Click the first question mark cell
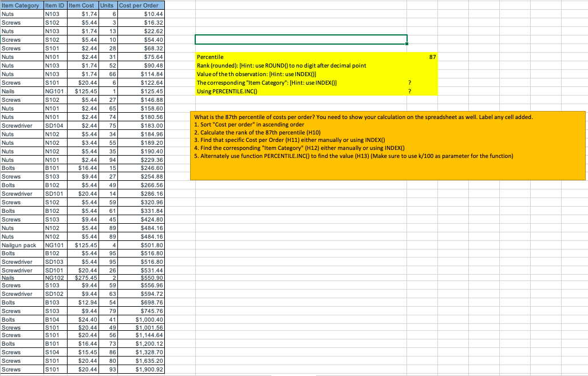This screenshot has height=376, width=588. point(410,82)
